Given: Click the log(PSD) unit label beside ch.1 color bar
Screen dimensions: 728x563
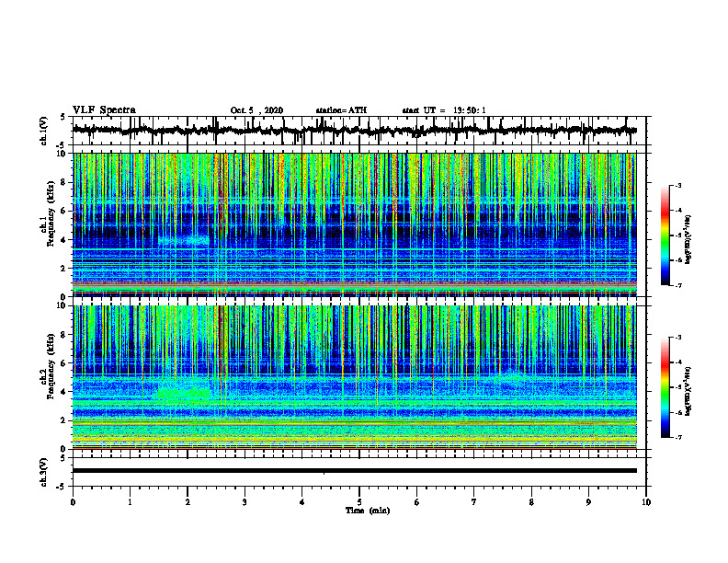Looking at the screenshot, I should pos(689,240).
